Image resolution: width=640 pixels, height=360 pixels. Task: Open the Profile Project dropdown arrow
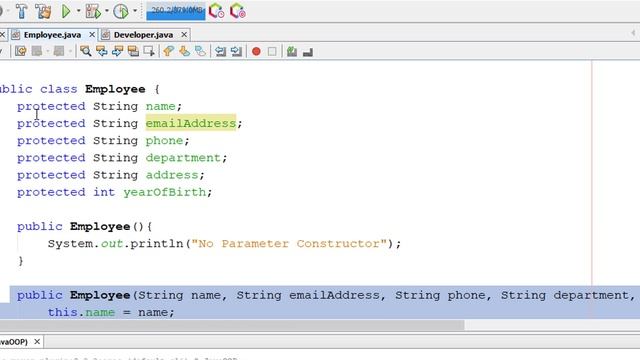(x=135, y=11)
